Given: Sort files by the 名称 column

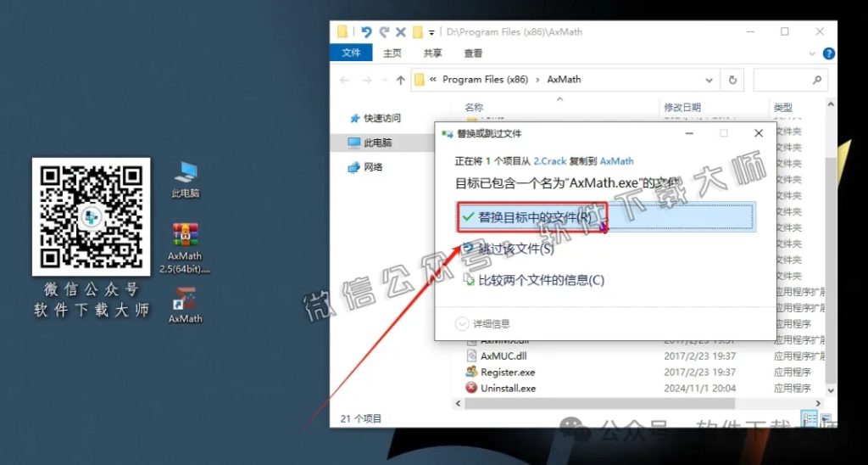Looking at the screenshot, I should point(474,108).
